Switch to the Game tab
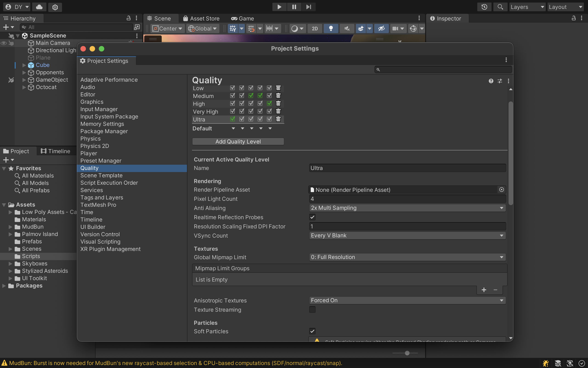The width and height of the screenshot is (588, 368). 242,18
